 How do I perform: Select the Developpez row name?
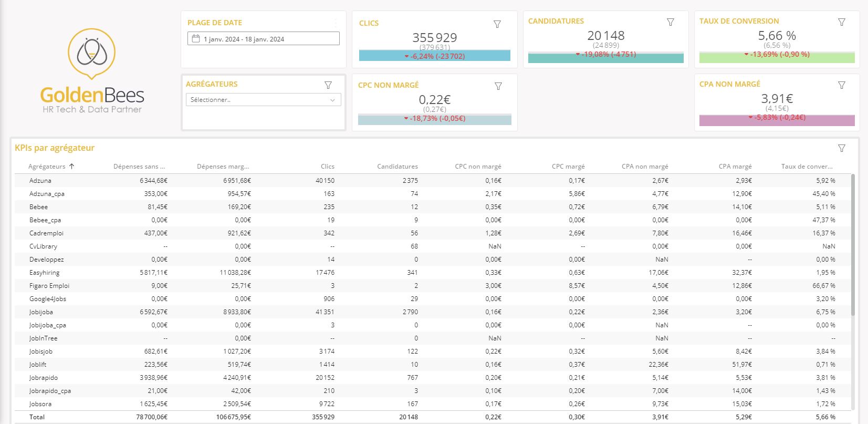[46, 260]
